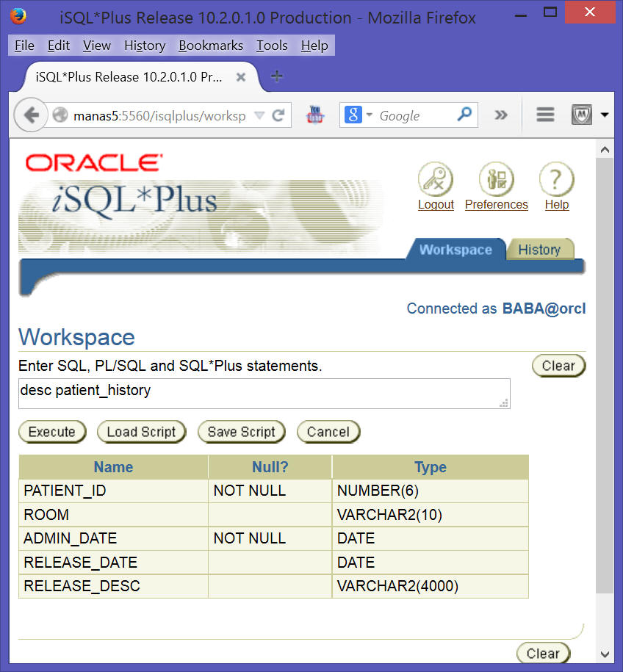Click the Load Script button
Image resolution: width=623 pixels, height=672 pixels.
click(141, 432)
